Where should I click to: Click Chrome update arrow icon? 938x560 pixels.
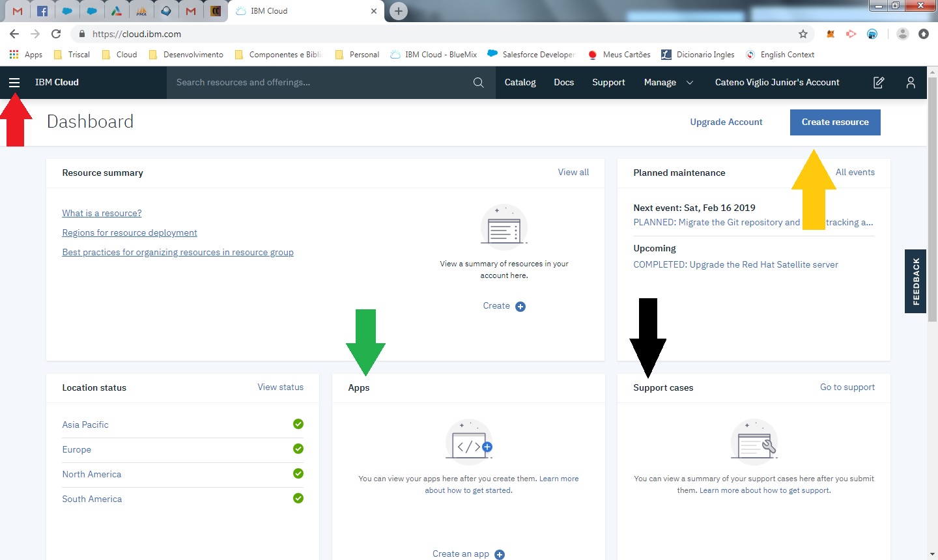(924, 34)
